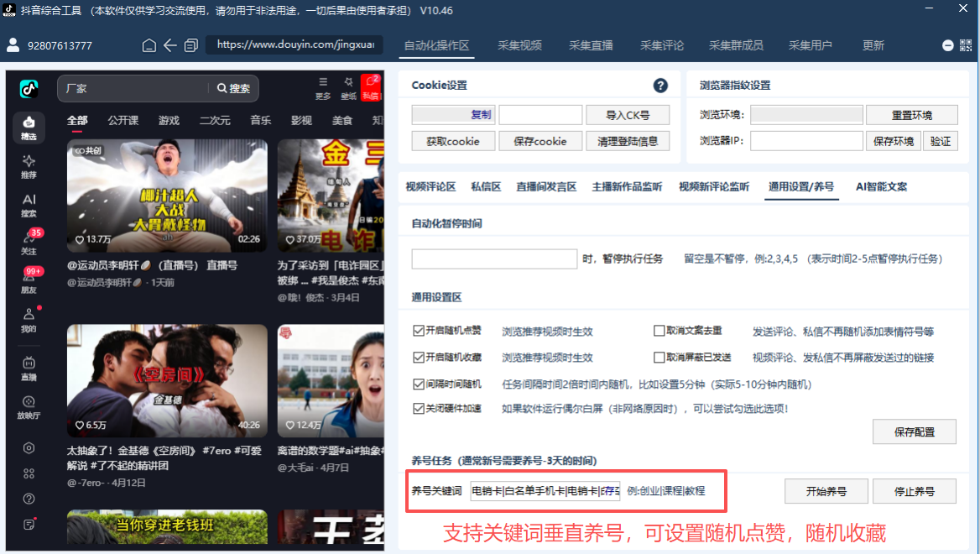Toggle the 开启随机点赞 checkbox
This screenshot has height=554, width=980.
(x=419, y=331)
